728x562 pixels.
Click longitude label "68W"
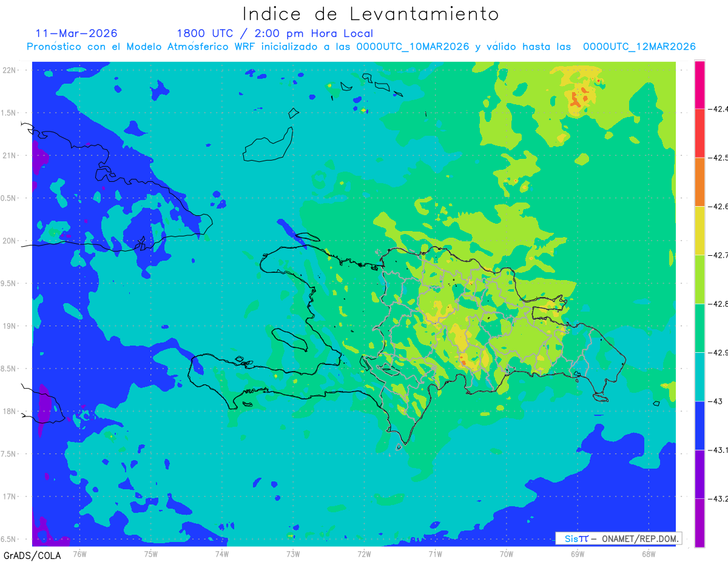649,554
